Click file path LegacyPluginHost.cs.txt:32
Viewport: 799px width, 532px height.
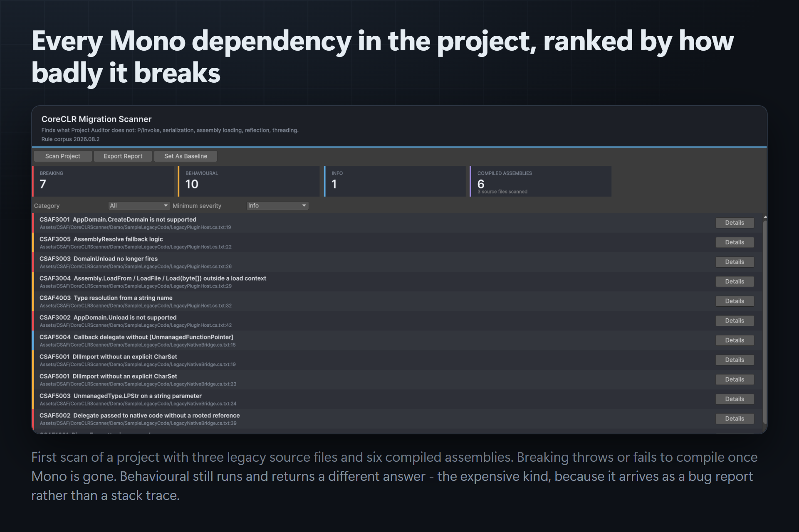point(136,305)
